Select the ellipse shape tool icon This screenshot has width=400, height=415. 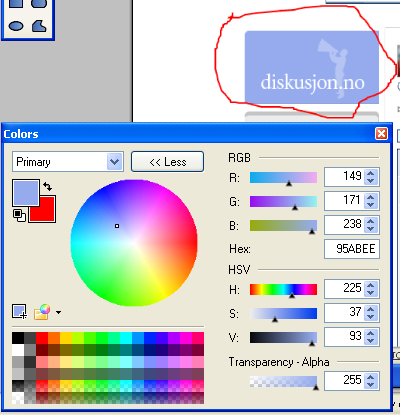click(x=16, y=26)
